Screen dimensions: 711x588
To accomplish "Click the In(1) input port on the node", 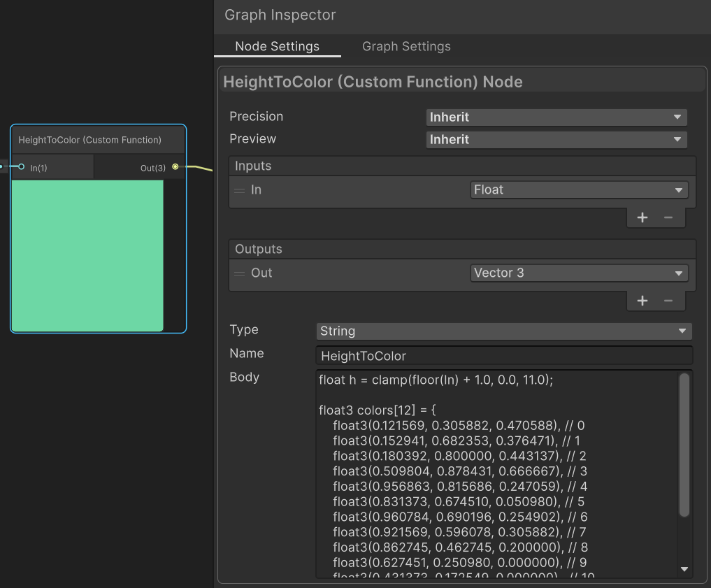I will 21,167.
